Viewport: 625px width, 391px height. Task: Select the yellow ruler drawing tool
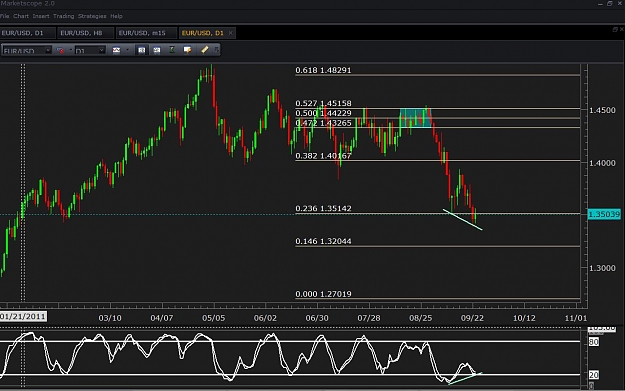[x=204, y=50]
